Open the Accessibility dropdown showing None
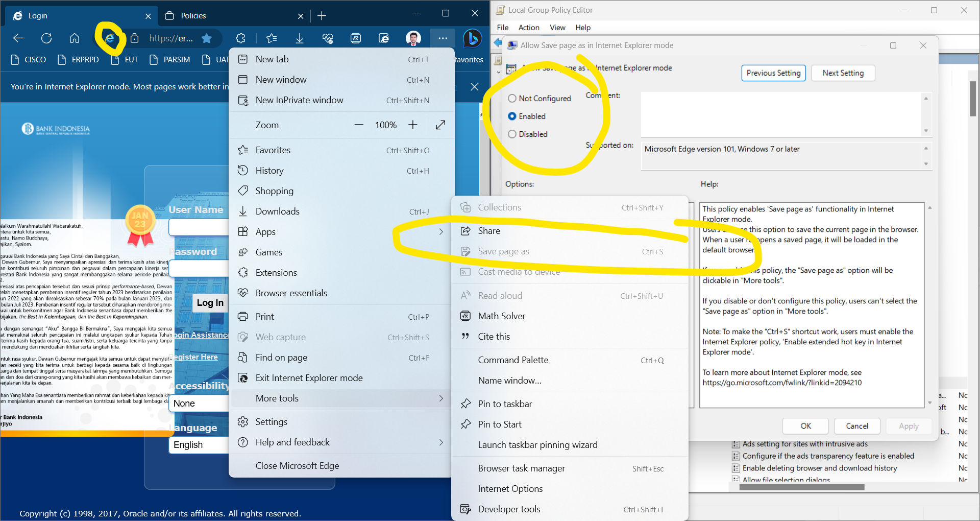The image size is (980, 521). click(199, 404)
